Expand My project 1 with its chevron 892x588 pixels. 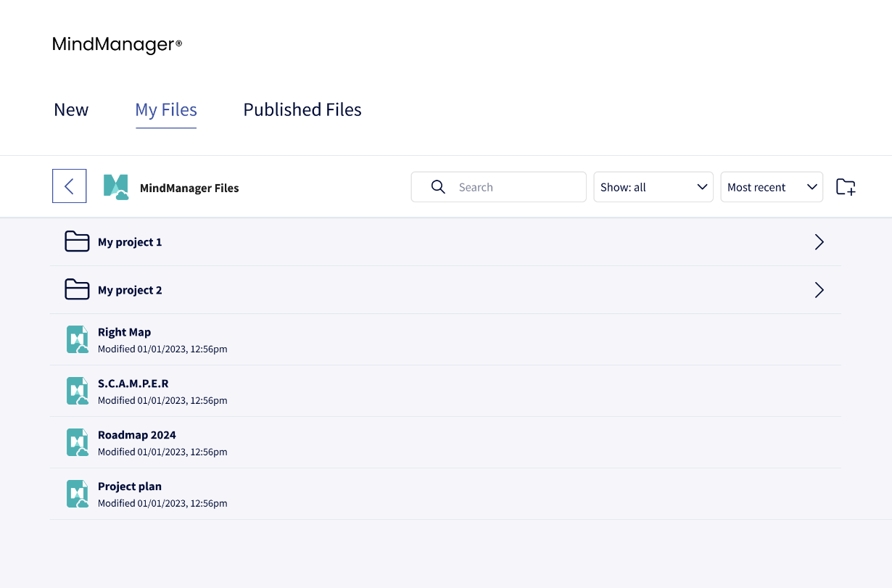pyautogui.click(x=819, y=242)
